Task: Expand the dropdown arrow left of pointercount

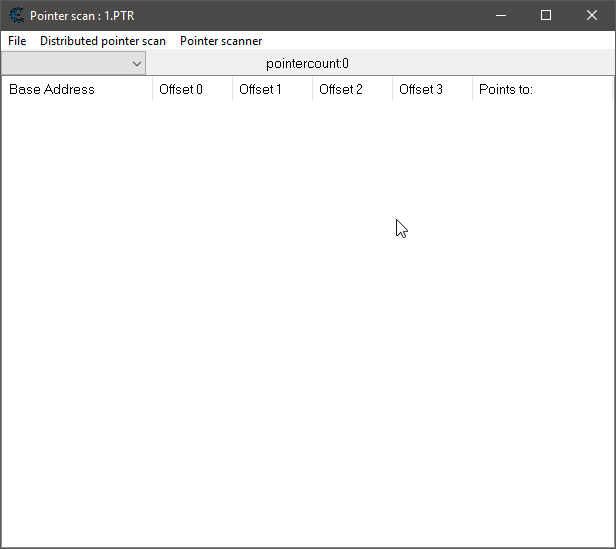Action: point(137,63)
